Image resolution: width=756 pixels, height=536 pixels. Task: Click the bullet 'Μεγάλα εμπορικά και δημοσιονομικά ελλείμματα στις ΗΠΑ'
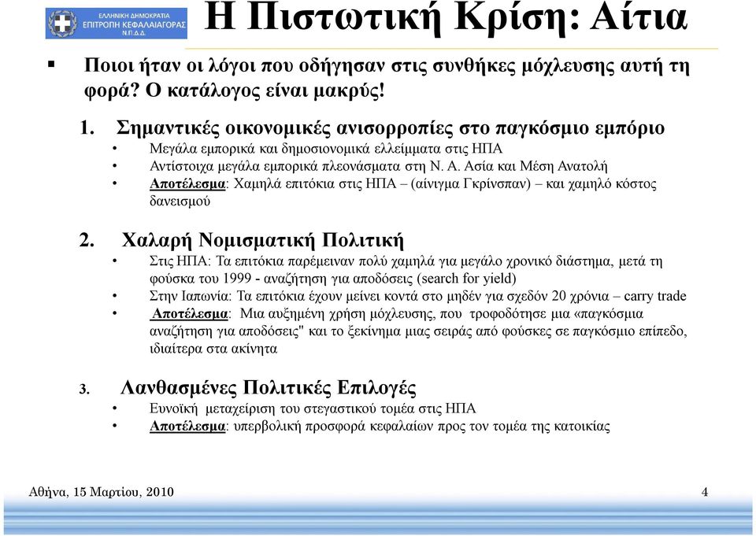point(326,149)
